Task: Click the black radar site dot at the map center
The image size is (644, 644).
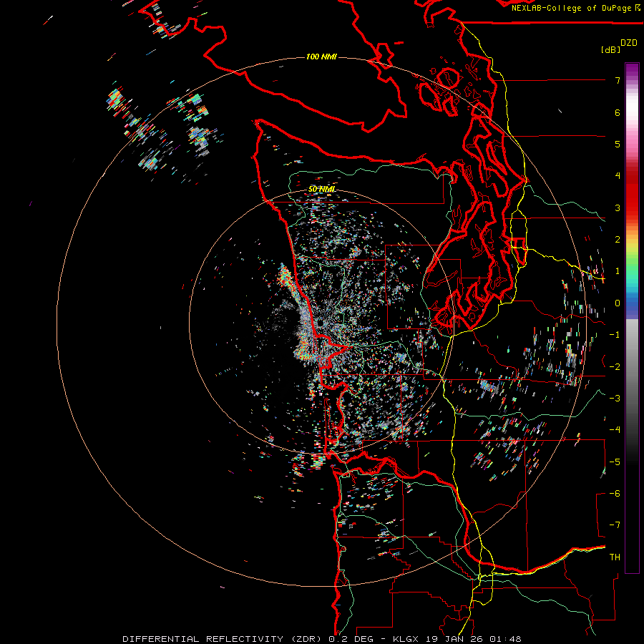Action: tap(320, 324)
